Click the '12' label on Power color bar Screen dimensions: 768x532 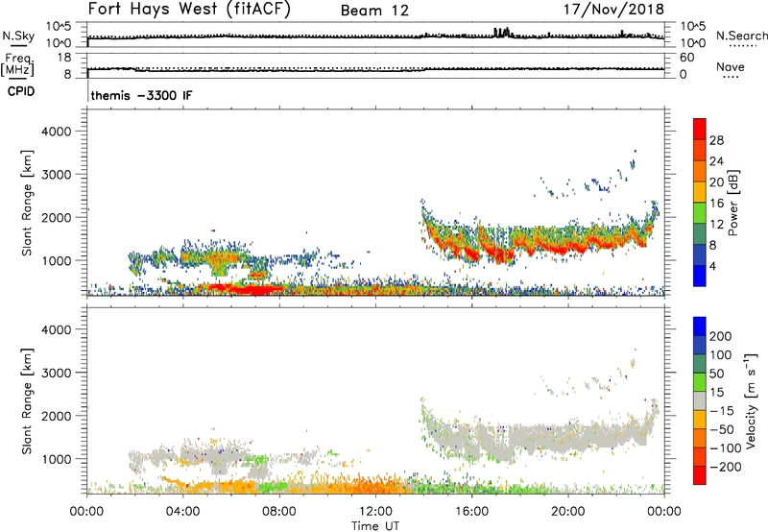[716, 225]
